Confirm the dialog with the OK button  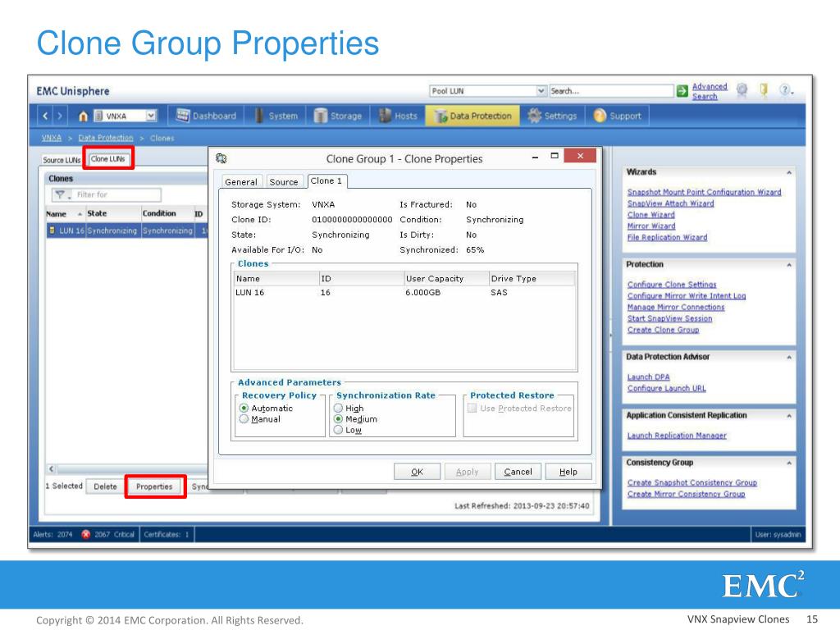coord(417,472)
